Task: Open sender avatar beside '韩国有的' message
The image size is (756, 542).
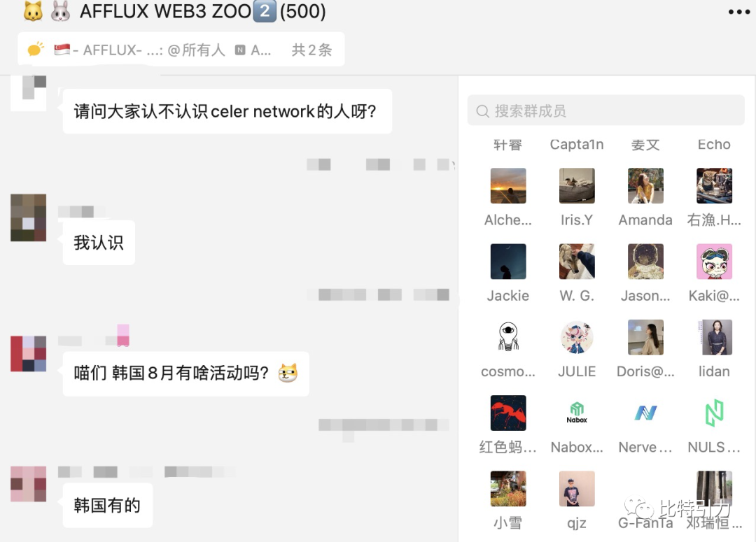Action: coord(29,484)
